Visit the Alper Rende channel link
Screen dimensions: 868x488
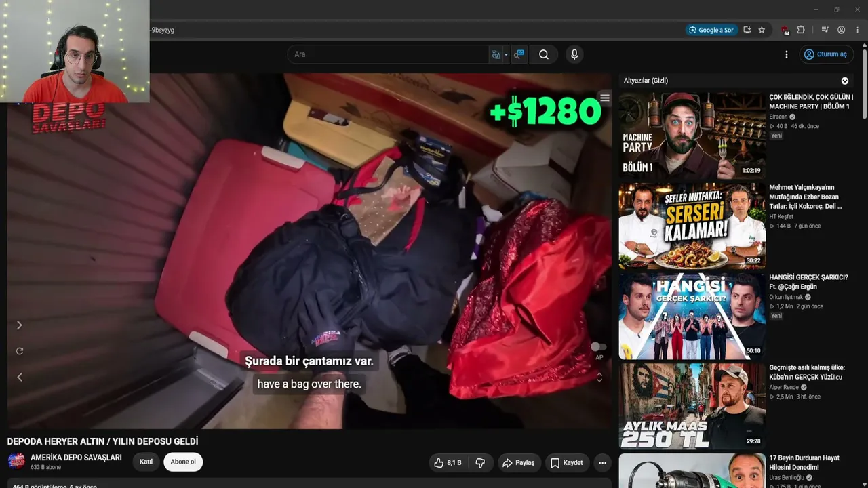(x=784, y=388)
